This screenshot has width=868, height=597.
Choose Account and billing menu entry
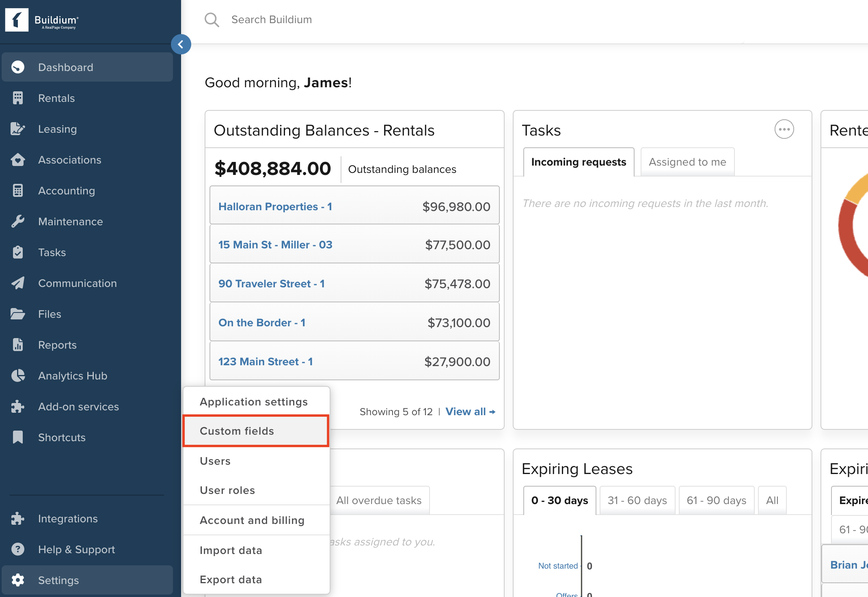point(252,520)
